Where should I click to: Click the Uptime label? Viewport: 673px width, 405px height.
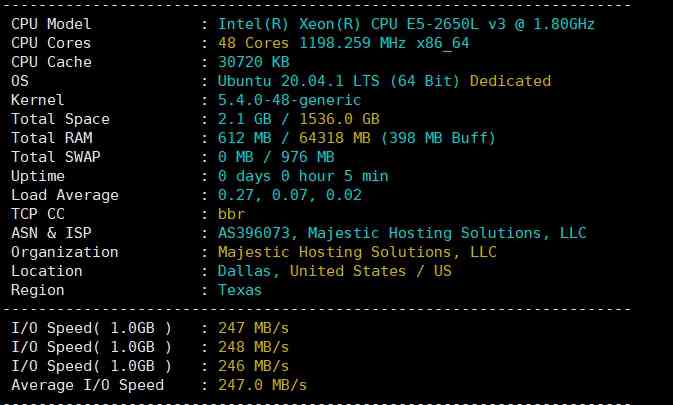[x=38, y=176]
